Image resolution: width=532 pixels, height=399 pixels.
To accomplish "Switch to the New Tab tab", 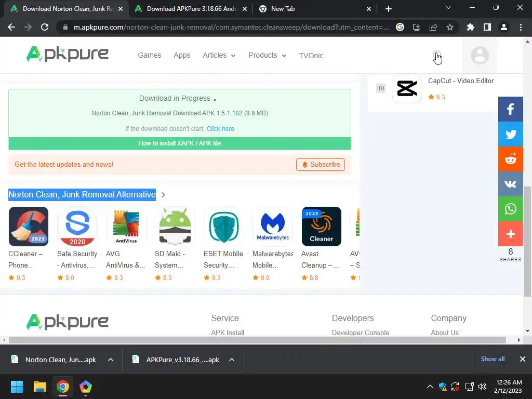I will point(315,9).
